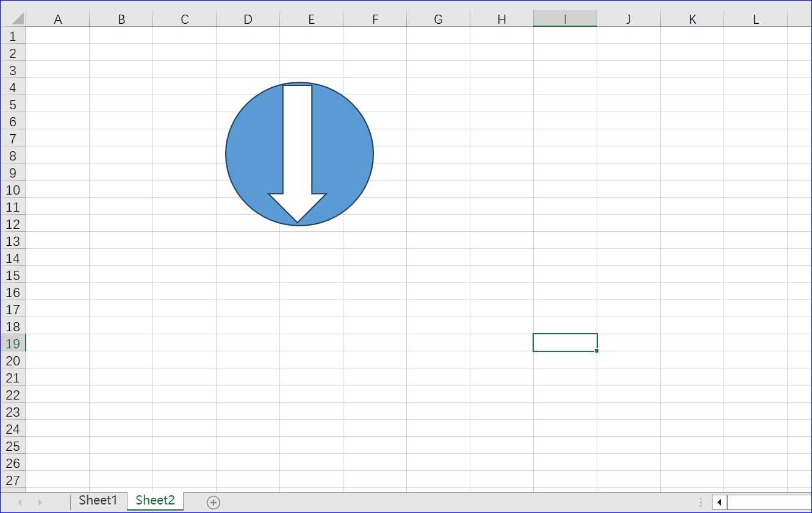
Task: Click the horizontal scrollbar track
Action: [x=769, y=502]
